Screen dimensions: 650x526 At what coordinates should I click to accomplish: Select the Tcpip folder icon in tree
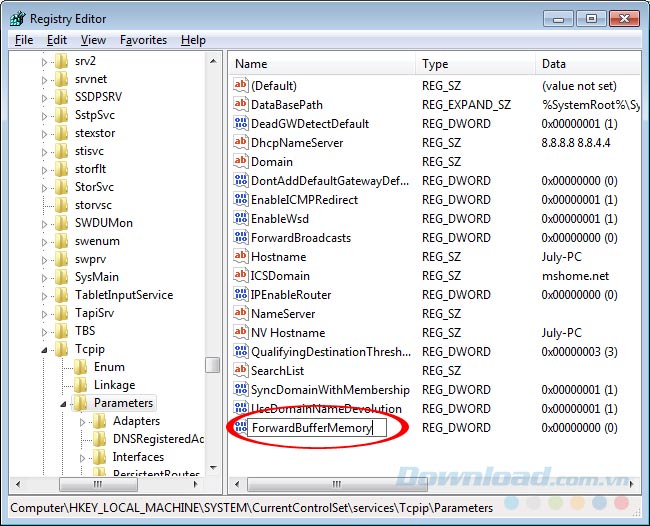click(x=62, y=349)
